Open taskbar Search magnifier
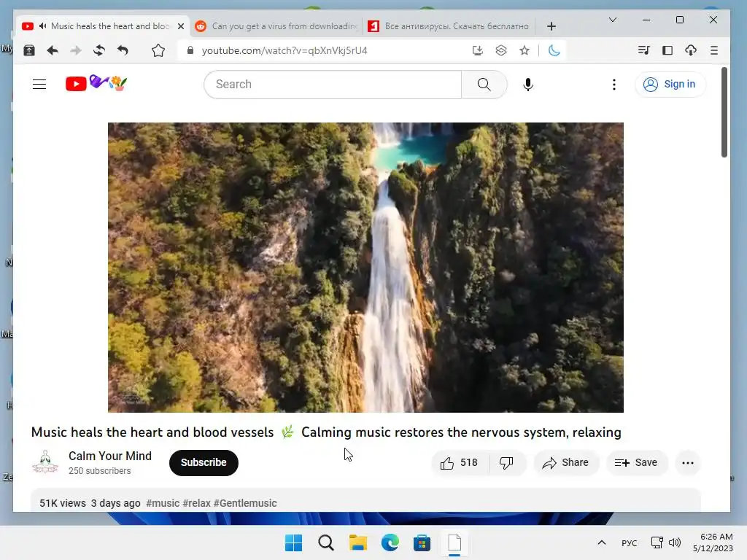The width and height of the screenshot is (747, 560). pos(326,542)
